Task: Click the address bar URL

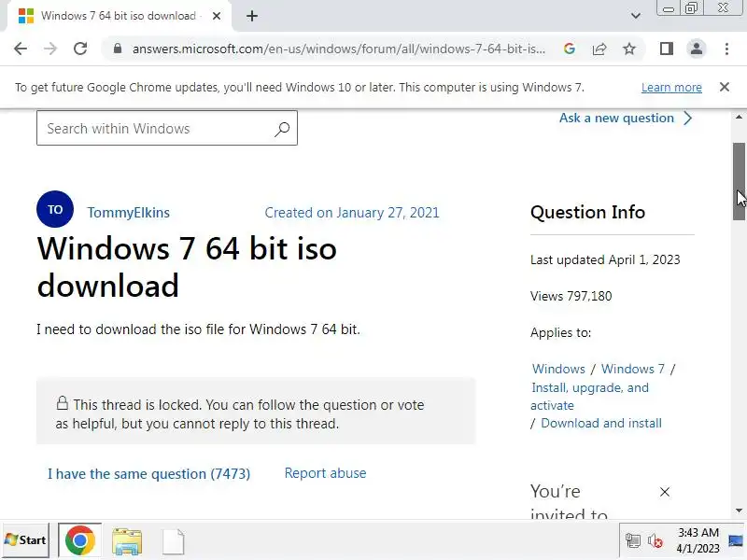Action: (x=339, y=49)
